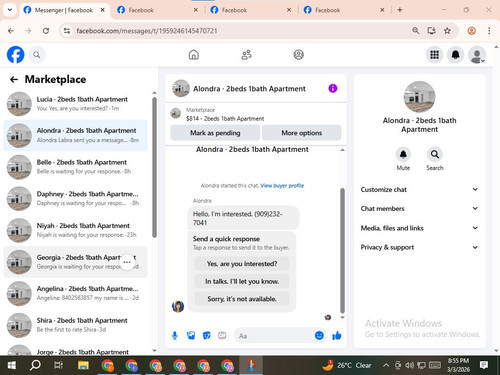The height and width of the screenshot is (375, 500).
Task: Click the message input field Aa
Action: point(275,336)
